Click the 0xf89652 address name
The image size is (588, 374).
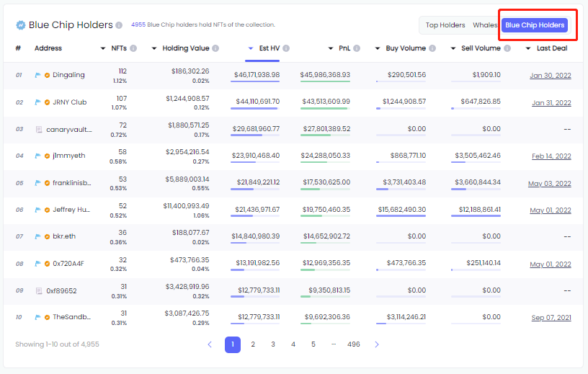tap(61, 290)
